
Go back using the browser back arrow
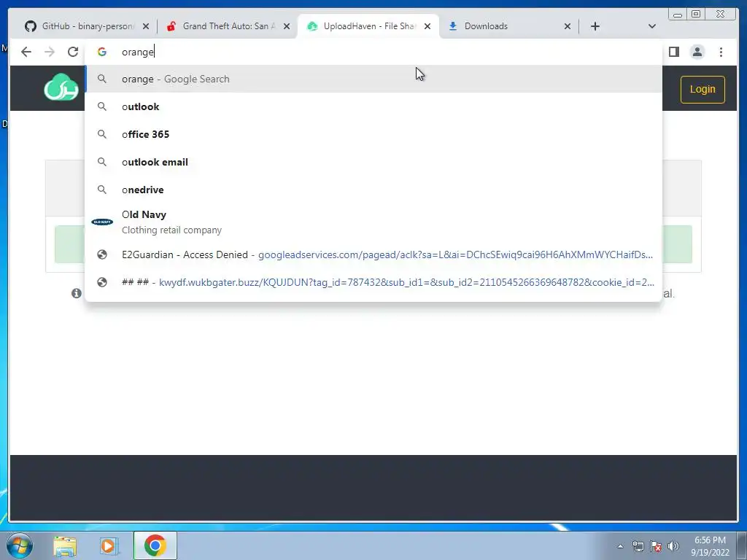tap(26, 52)
